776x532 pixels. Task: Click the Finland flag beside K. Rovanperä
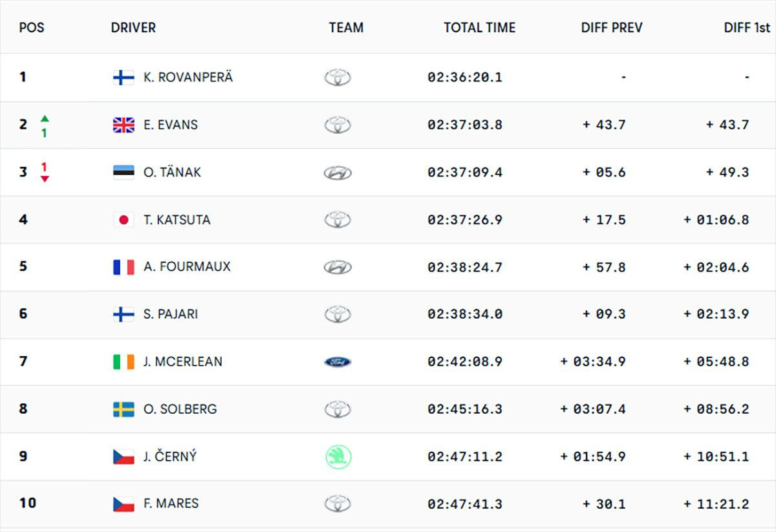[x=124, y=78]
